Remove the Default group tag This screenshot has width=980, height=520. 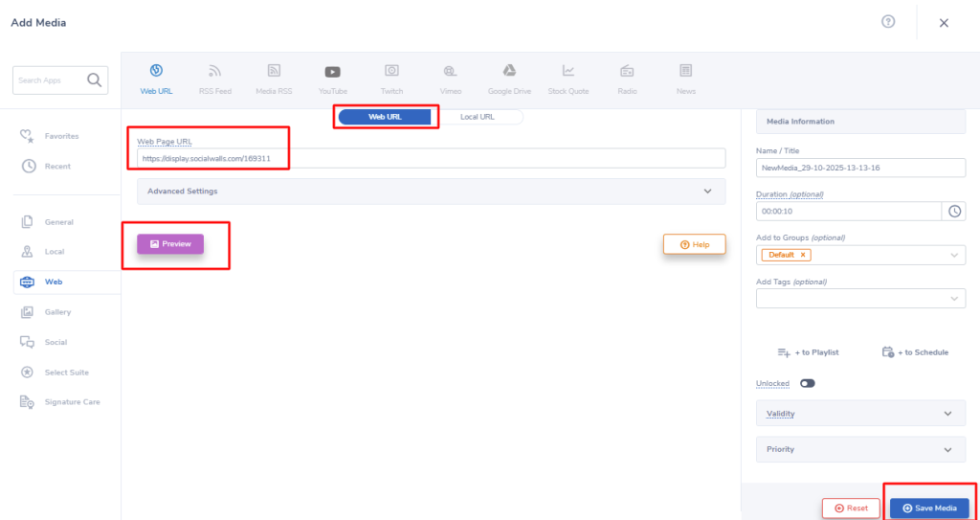coord(802,256)
